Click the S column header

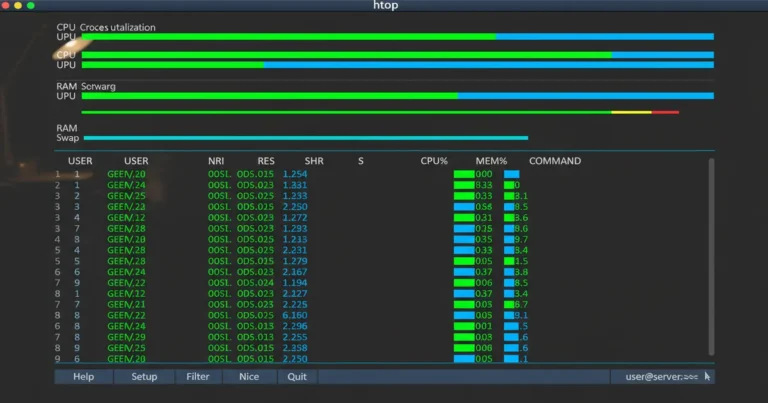coord(360,161)
